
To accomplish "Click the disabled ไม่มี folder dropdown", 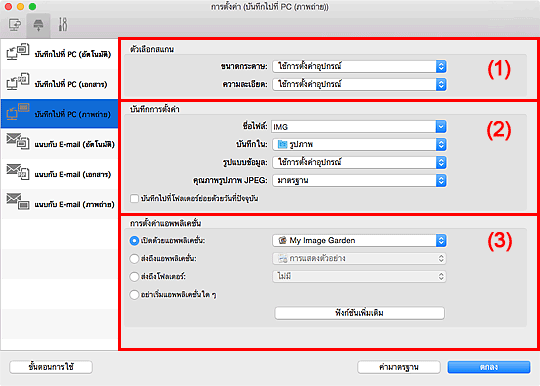I will tap(359, 276).
